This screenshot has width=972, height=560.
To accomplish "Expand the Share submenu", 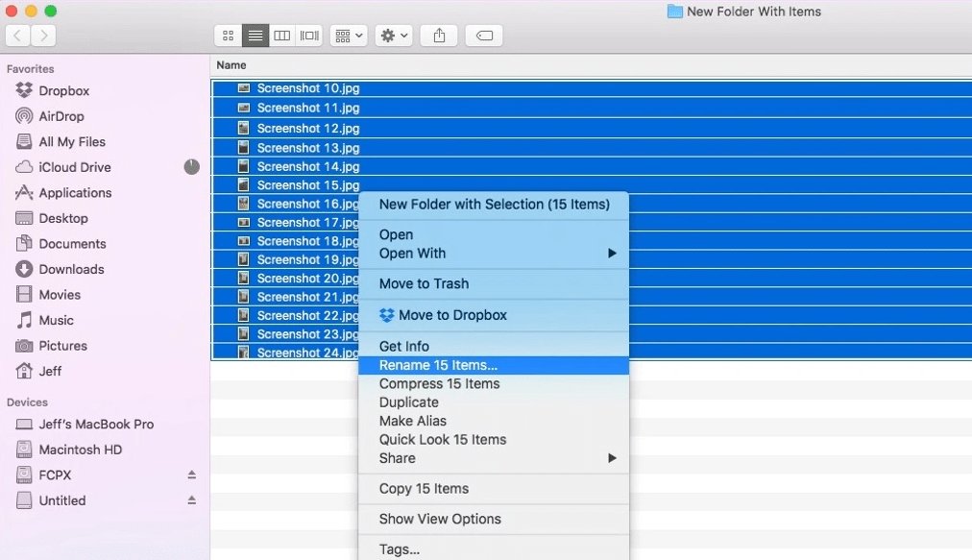I will [494, 458].
